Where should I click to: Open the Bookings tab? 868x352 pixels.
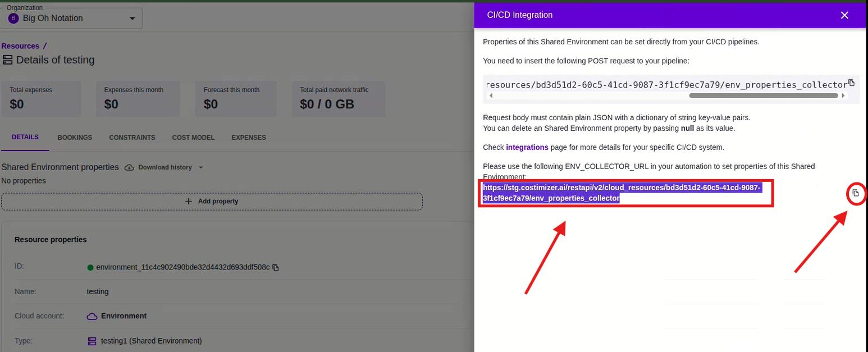pyautogui.click(x=75, y=138)
